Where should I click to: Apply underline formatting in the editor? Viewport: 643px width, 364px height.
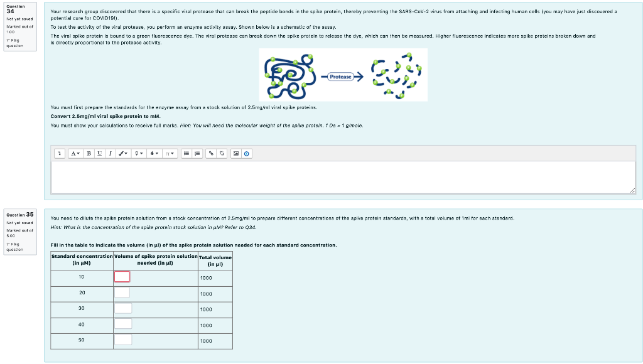99,153
